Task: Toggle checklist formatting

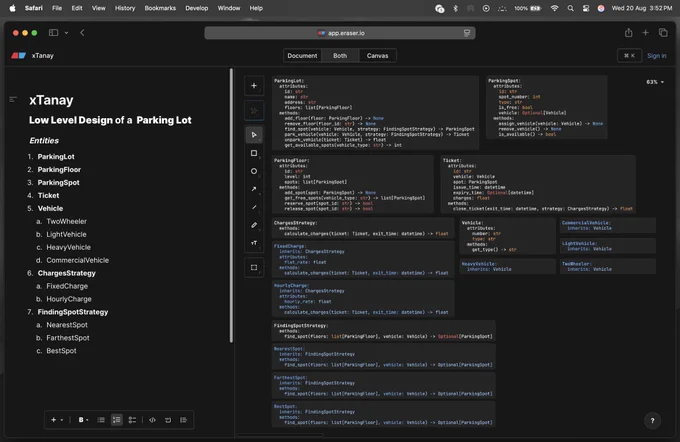Action: [x=132, y=420]
